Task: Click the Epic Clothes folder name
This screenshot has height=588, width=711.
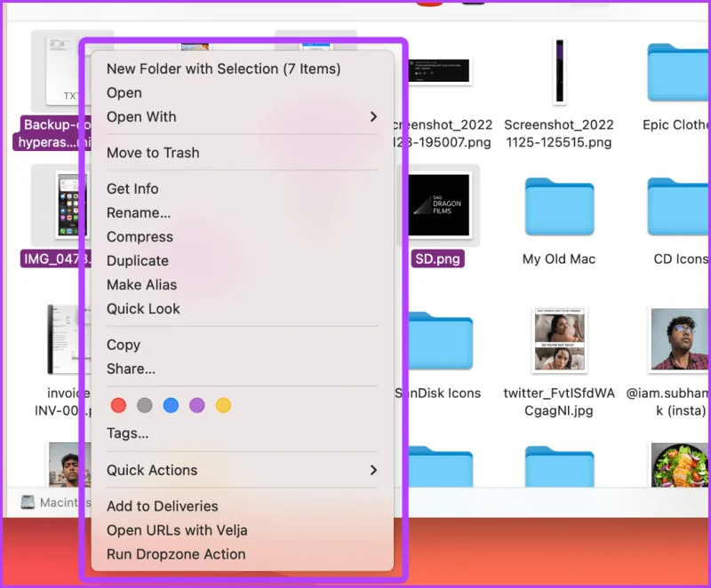Action: click(676, 124)
